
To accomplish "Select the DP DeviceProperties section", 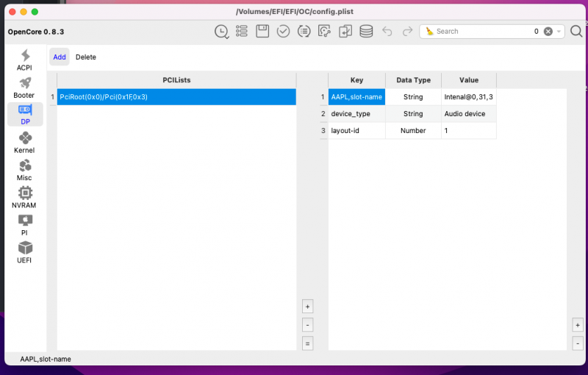I will [x=25, y=115].
